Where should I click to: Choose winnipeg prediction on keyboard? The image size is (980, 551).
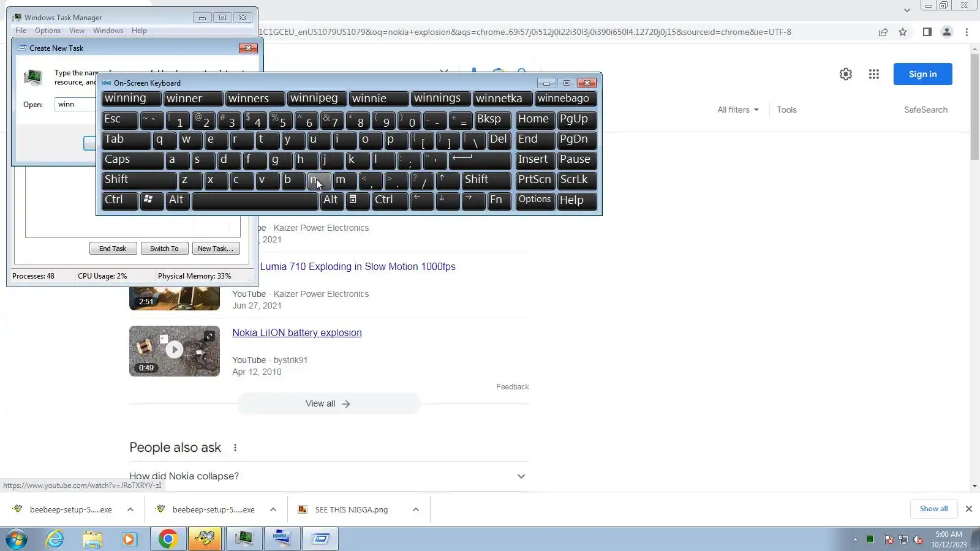(x=317, y=99)
